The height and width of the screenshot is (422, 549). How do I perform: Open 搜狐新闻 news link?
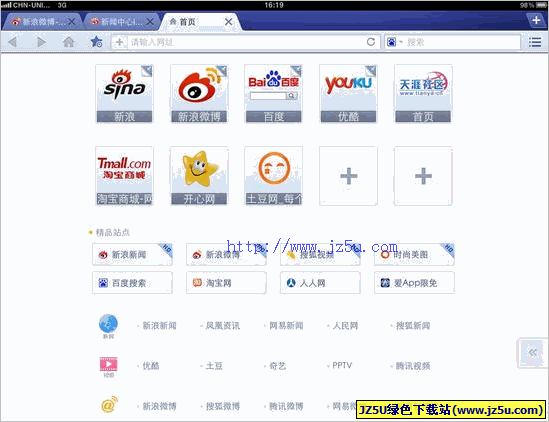point(413,326)
